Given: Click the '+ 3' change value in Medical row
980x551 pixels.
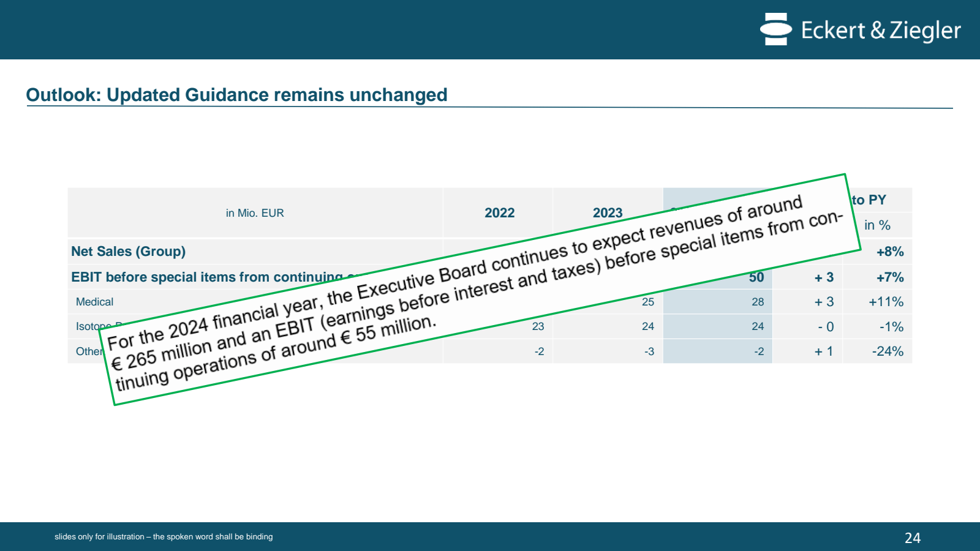Looking at the screenshot, I should 824,302.
